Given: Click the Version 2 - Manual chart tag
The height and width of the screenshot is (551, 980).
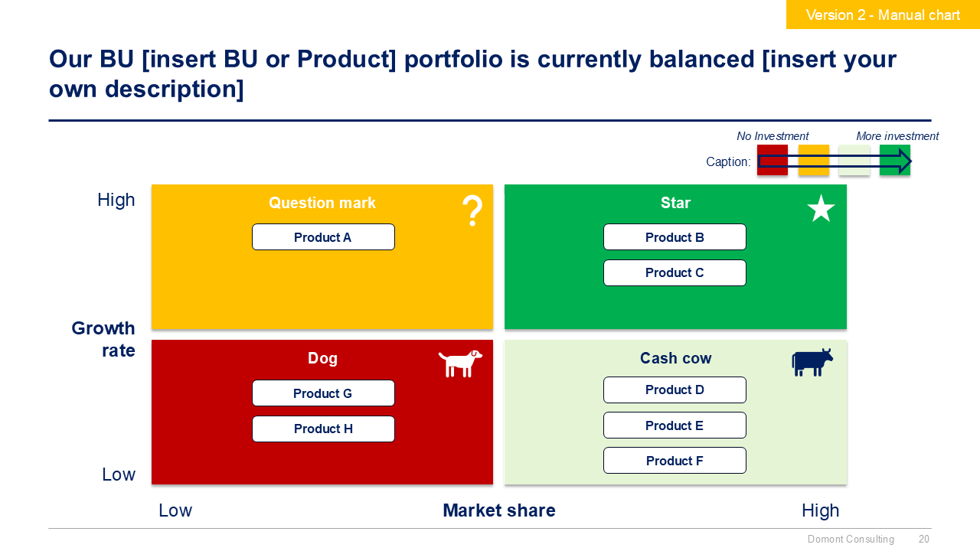Looking at the screenshot, I should [883, 15].
